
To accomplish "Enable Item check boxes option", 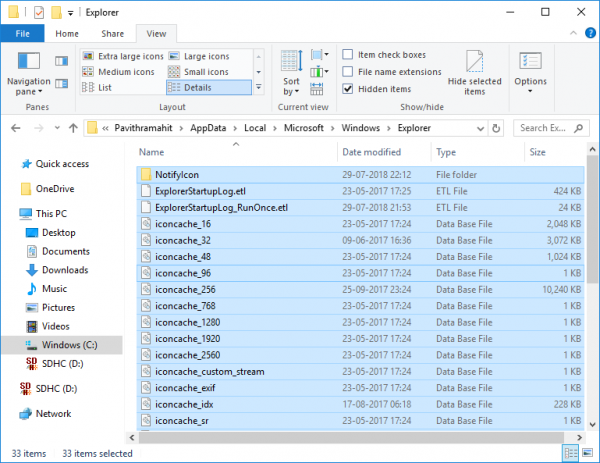I will tap(347, 55).
